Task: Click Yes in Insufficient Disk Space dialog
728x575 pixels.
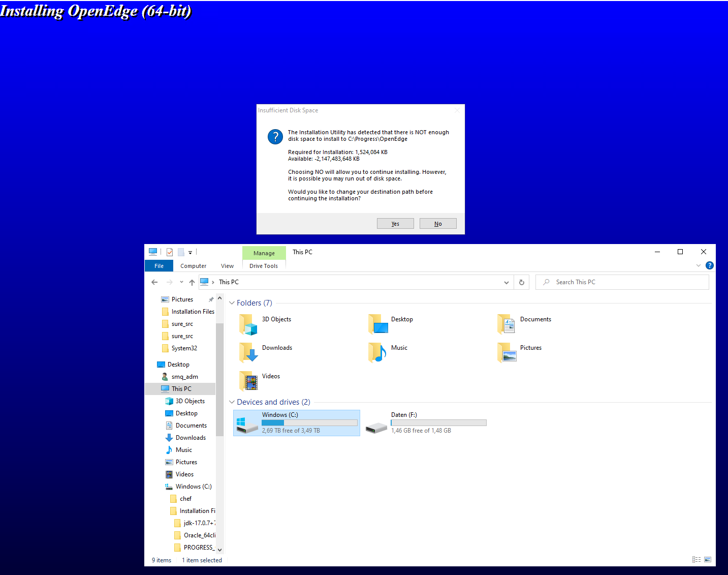Action: click(x=395, y=224)
